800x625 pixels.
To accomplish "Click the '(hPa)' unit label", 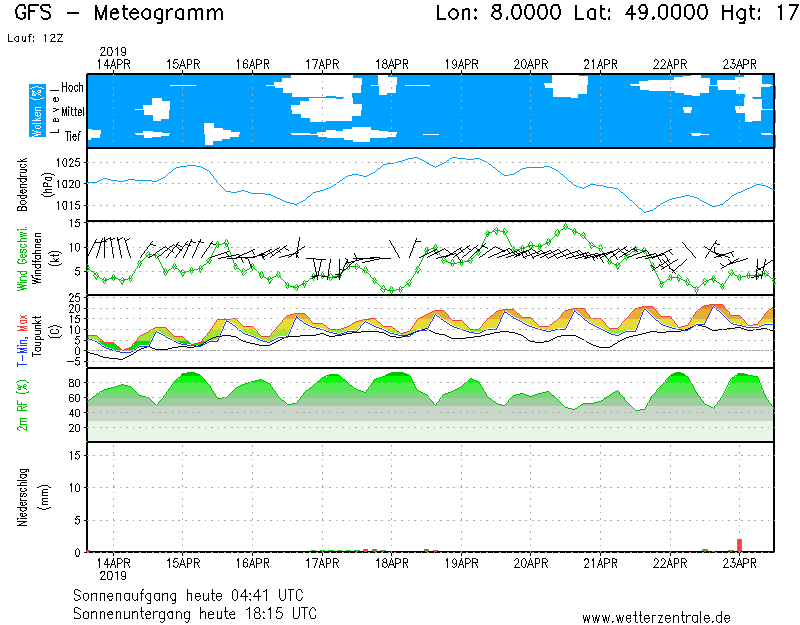I will click(47, 184).
